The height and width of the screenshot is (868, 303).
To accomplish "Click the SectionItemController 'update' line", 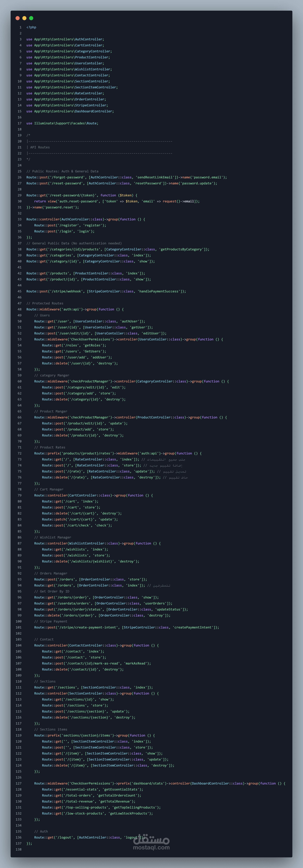I will [105, 759].
